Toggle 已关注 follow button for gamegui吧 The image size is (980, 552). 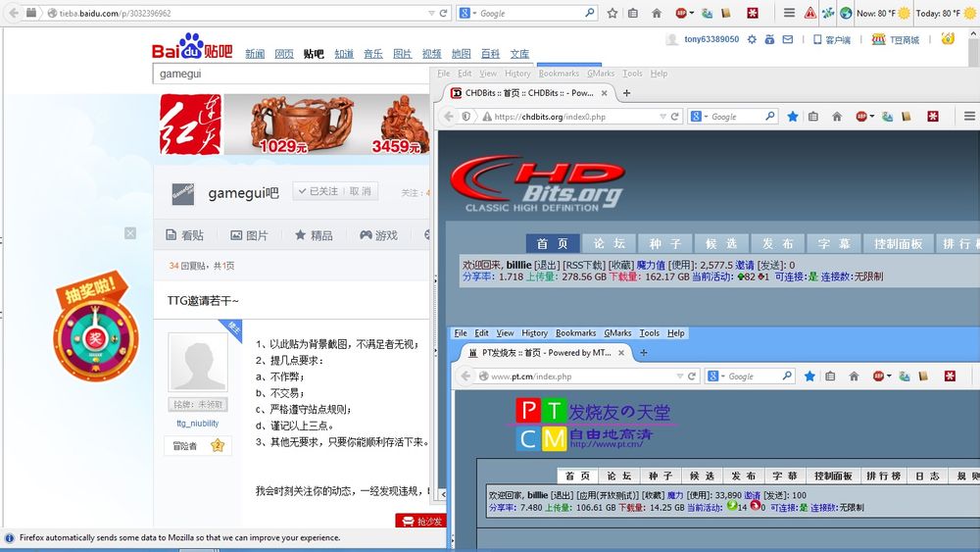[x=318, y=191]
